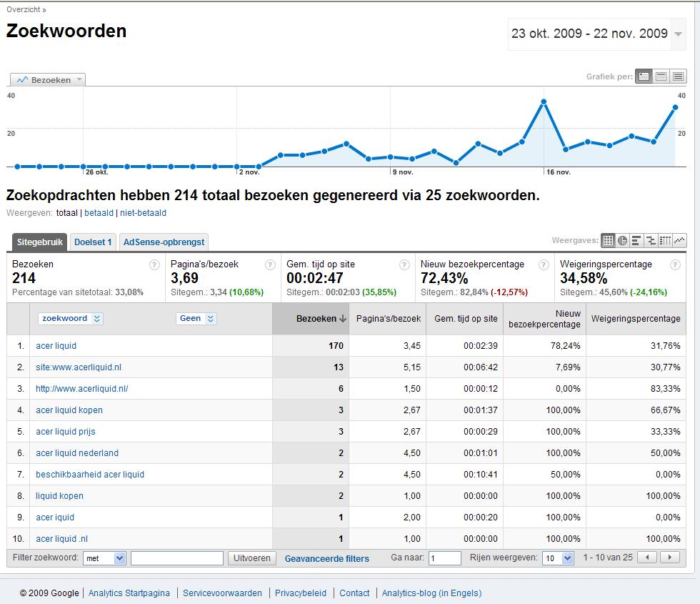This screenshot has height=604, width=700.
Task: Click the filter zoekwoord text field
Action: [177, 558]
